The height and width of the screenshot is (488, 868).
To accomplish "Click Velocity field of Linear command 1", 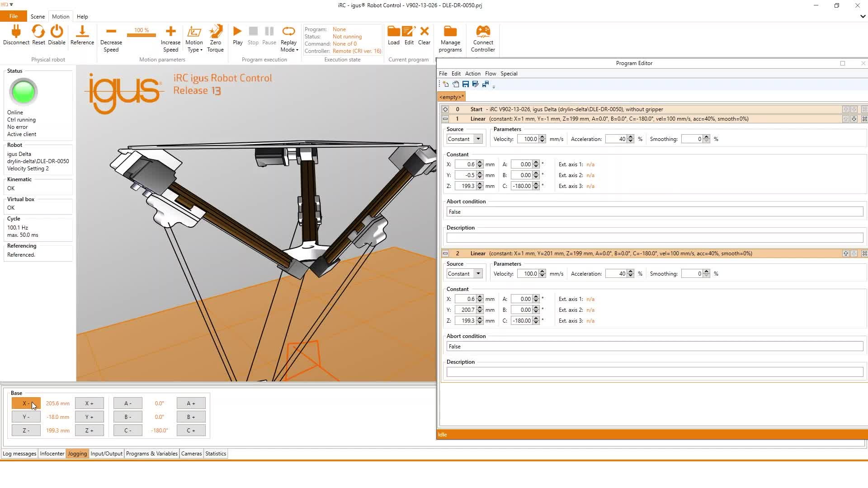I will [528, 139].
